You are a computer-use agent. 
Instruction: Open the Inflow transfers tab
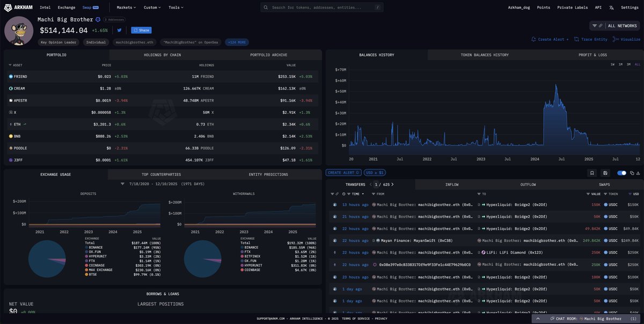[x=452, y=185]
